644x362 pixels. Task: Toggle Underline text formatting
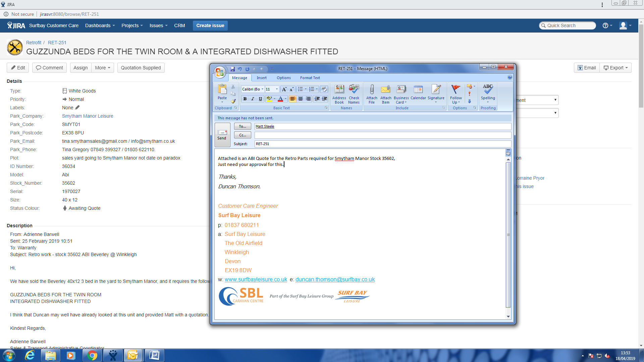point(260,99)
